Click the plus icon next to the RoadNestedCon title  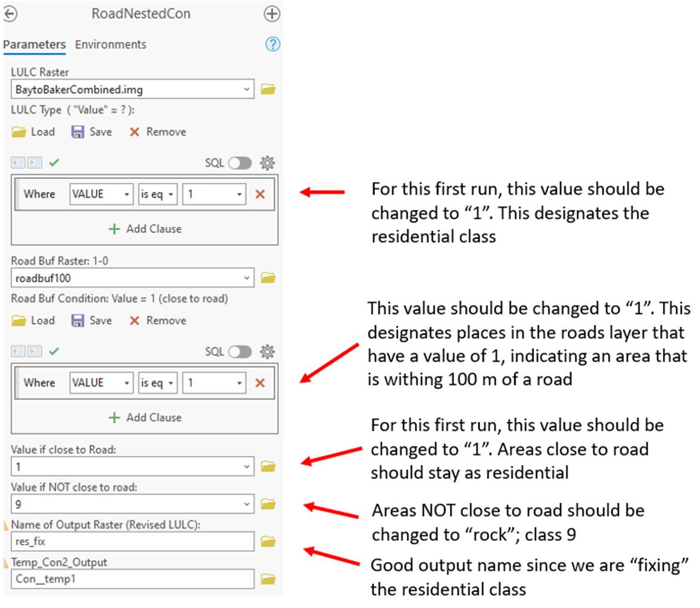tap(272, 14)
